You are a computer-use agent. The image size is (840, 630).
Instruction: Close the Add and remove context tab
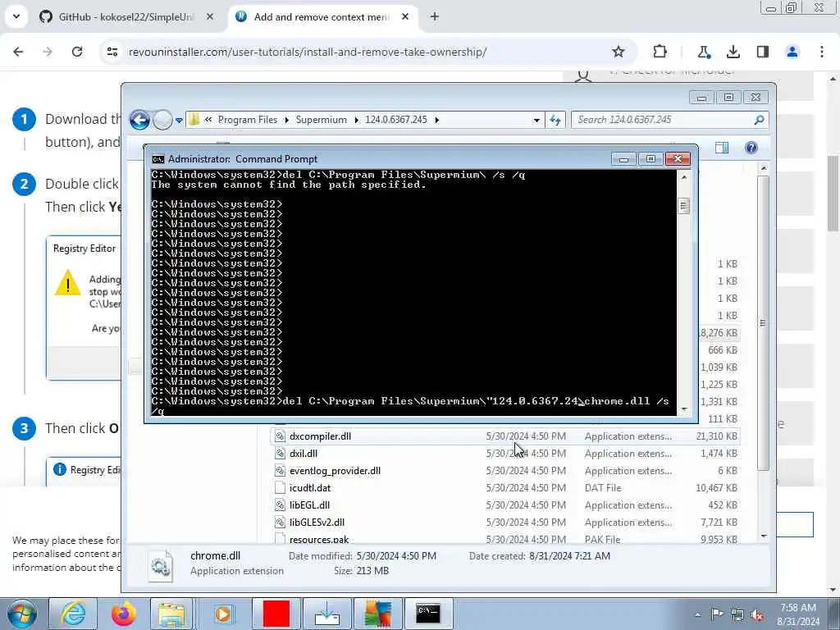[405, 16]
